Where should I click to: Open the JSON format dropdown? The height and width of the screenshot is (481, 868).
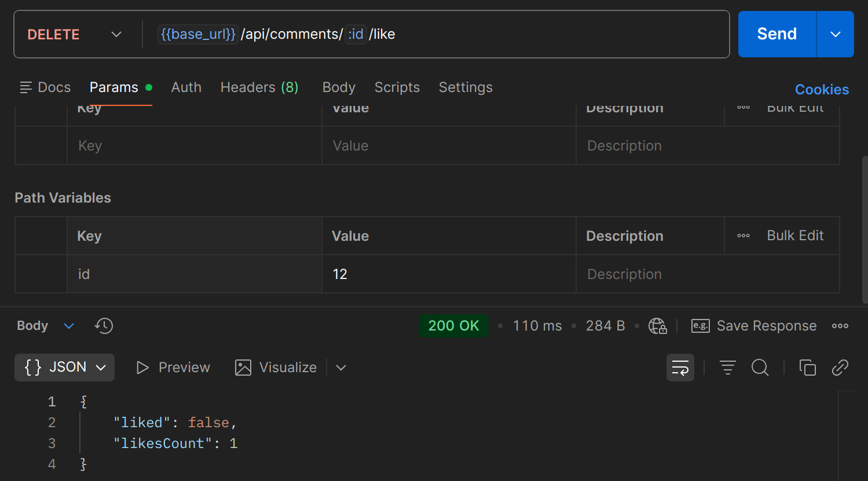[64, 368]
